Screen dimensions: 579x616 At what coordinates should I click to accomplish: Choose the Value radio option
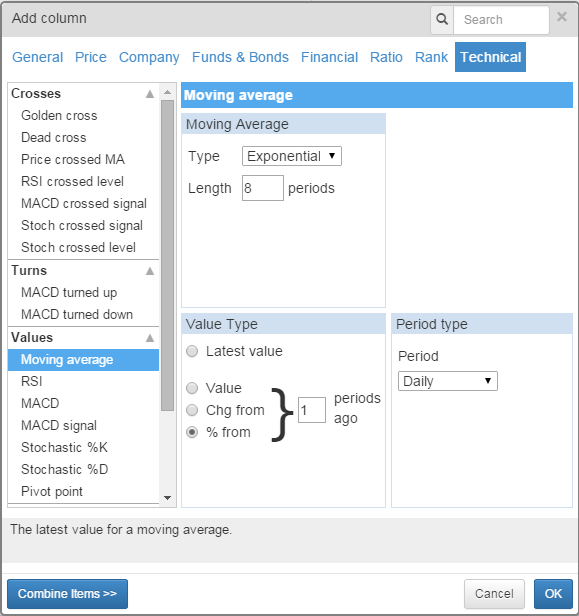click(192, 388)
